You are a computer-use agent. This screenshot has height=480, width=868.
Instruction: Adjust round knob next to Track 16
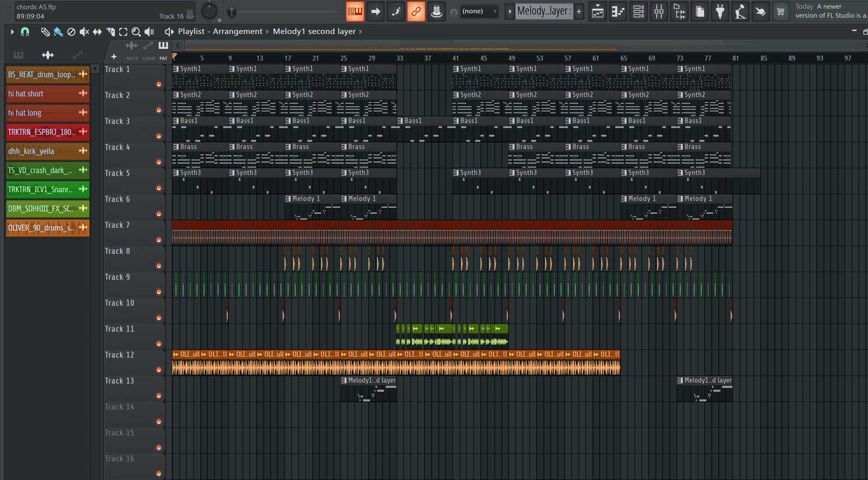tap(209, 11)
